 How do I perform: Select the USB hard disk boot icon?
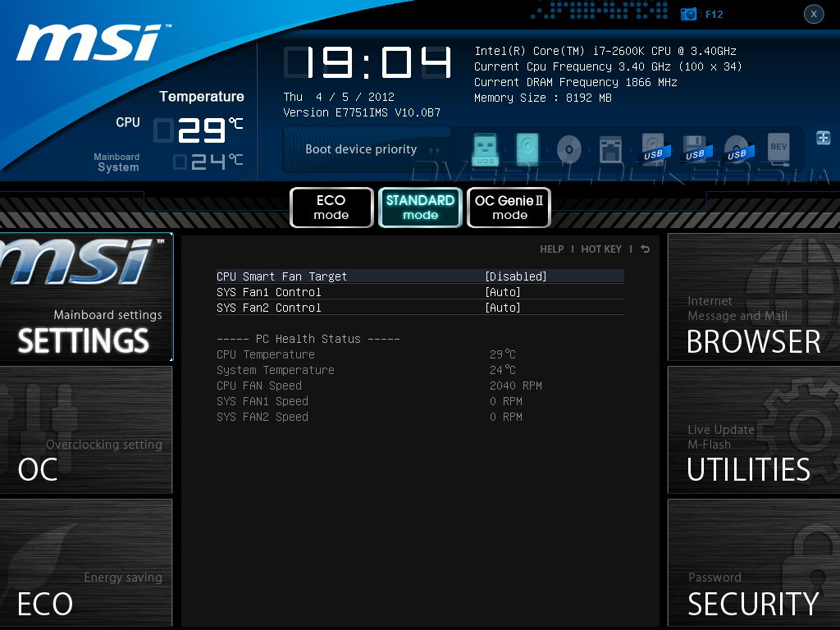coord(655,148)
